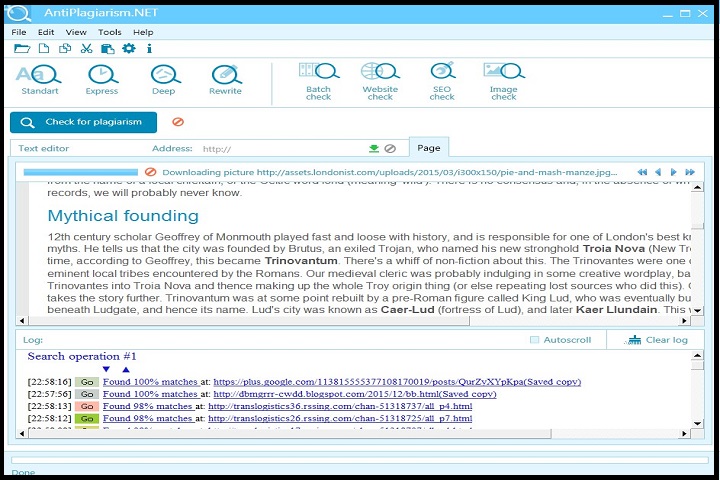Switch to Deep check mode
720x480 pixels.
coord(163,79)
